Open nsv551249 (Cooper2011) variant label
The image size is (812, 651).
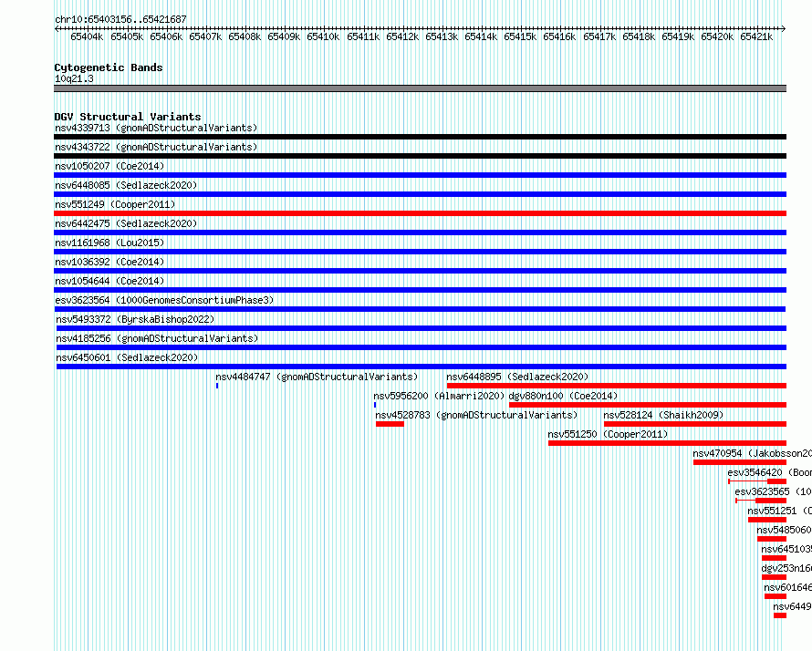115,204
